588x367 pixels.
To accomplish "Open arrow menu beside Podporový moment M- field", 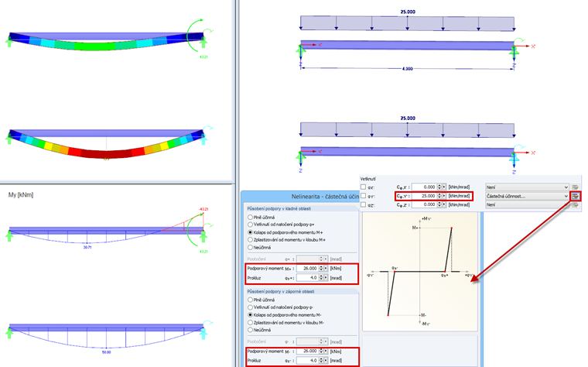I will coord(326,352).
